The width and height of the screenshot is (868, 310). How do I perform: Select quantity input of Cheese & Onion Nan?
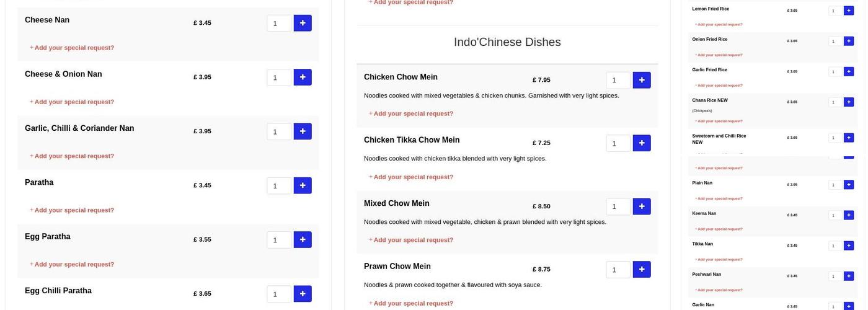click(278, 77)
